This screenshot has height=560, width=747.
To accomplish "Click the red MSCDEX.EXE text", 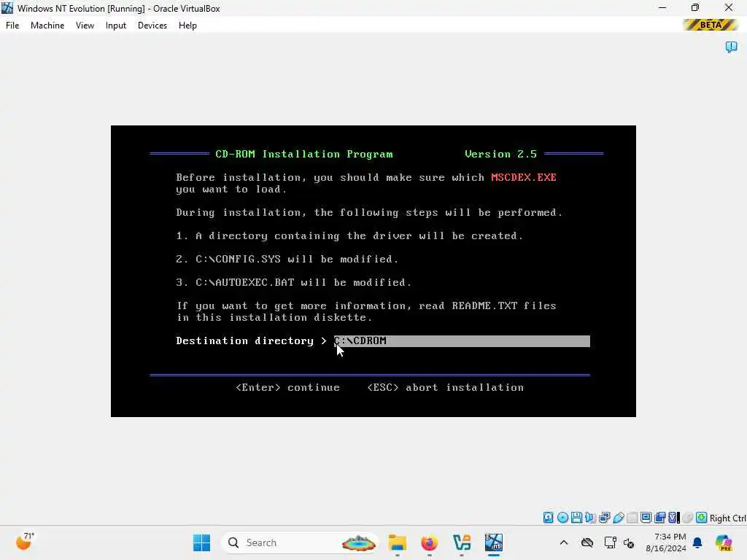I will click(524, 177).
